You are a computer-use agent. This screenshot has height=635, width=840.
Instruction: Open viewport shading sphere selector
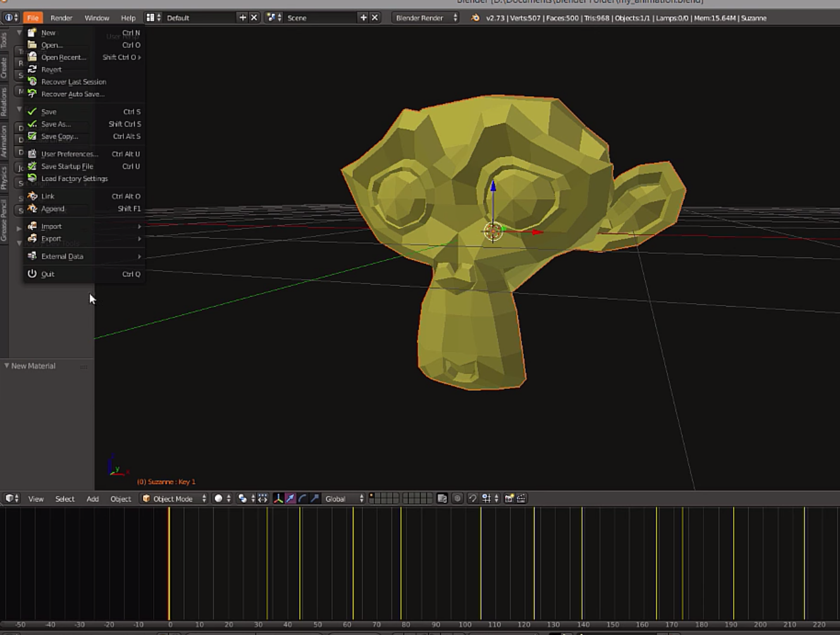[x=222, y=498]
